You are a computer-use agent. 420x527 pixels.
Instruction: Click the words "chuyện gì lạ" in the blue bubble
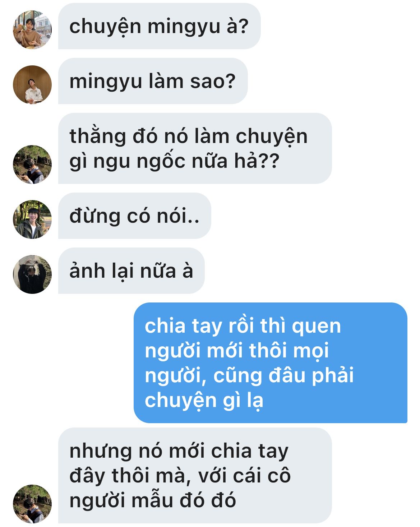[204, 401]
